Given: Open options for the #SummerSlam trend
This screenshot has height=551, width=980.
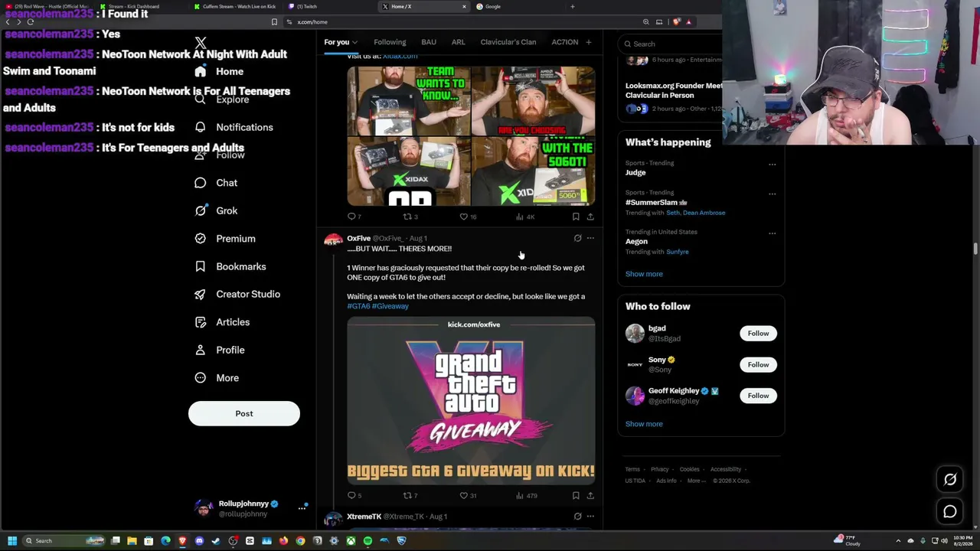Looking at the screenshot, I should click(772, 194).
